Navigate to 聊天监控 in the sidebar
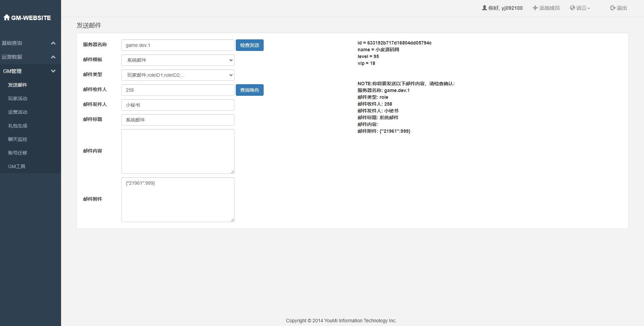644x326 pixels. point(18,139)
